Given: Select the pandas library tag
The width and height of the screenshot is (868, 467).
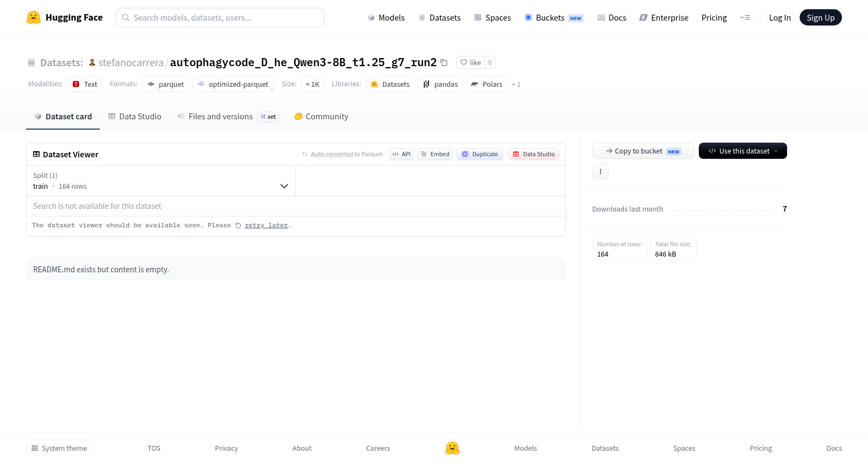Looking at the screenshot, I should pos(440,84).
